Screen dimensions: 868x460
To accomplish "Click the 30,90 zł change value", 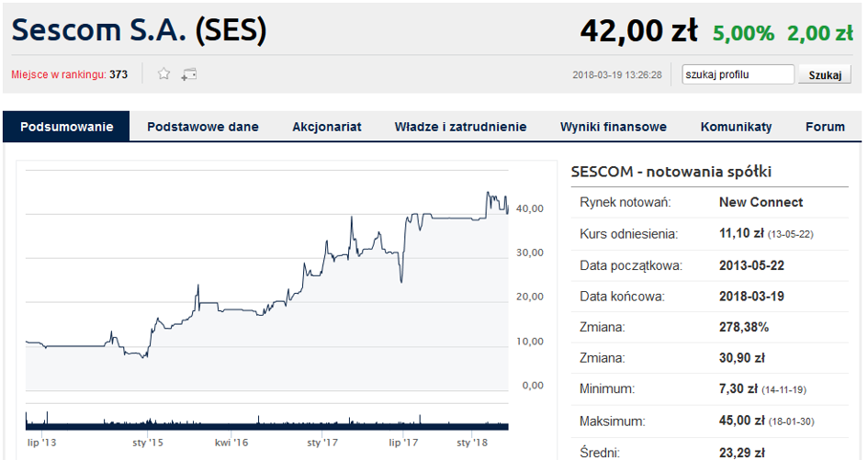I will 741,358.
